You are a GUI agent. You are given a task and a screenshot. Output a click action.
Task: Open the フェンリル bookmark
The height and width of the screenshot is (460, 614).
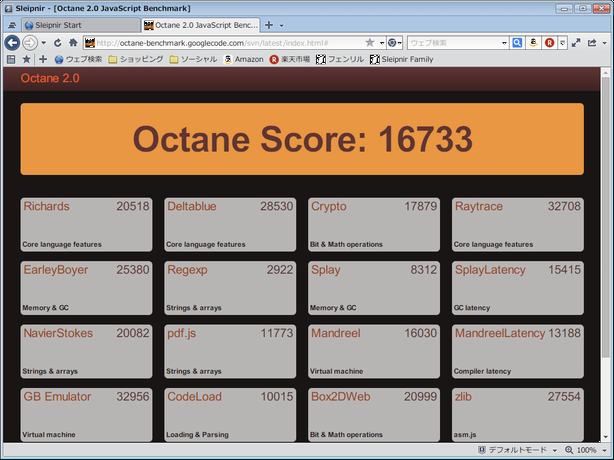(340, 59)
